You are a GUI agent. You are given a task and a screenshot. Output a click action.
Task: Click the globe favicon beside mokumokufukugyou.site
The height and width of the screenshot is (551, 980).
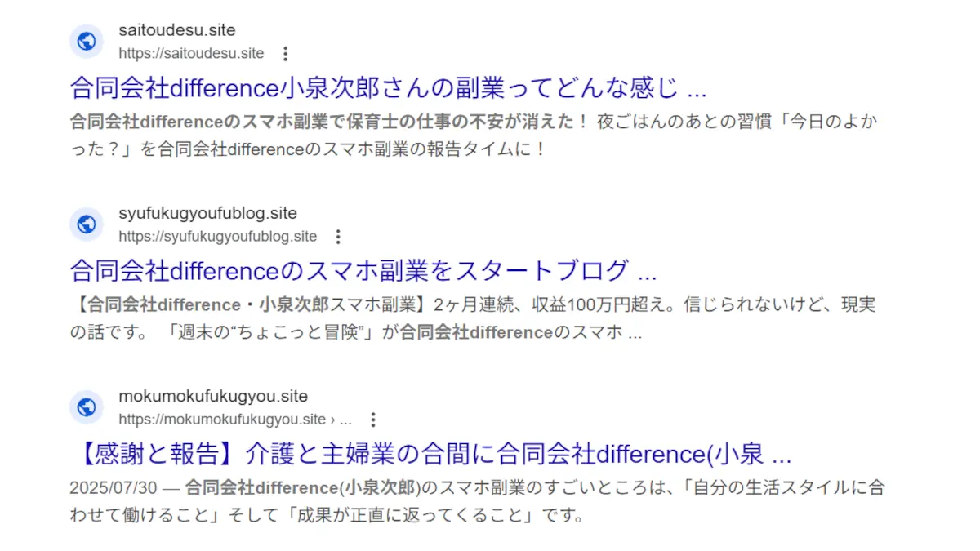87,407
